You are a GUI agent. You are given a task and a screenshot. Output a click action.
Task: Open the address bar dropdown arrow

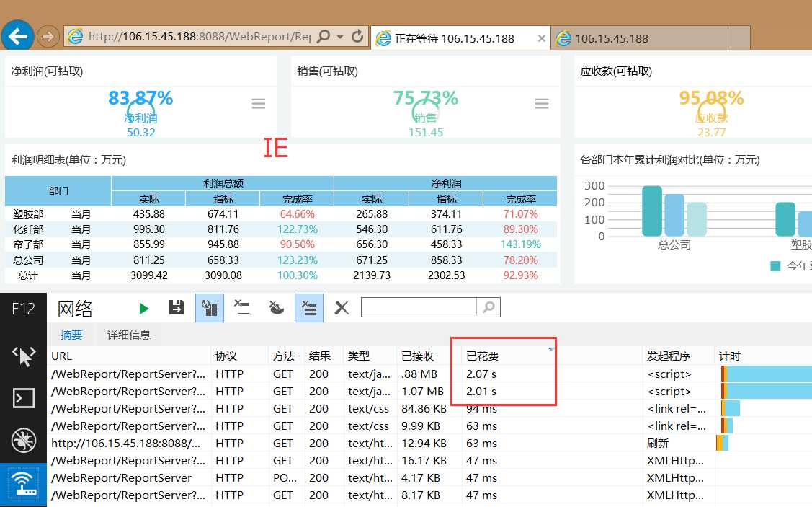pyautogui.click(x=340, y=37)
